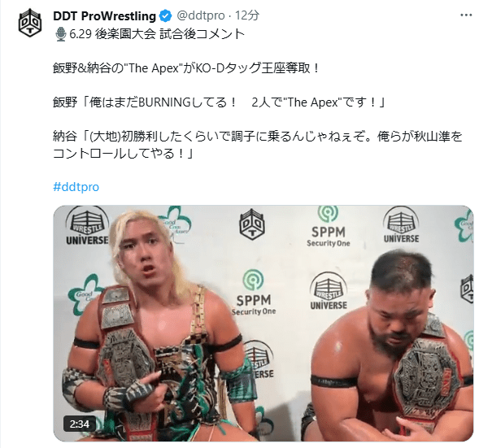Click the lower SPPM Security One logo
Image resolution: width=479 pixels, height=448 pixels.
click(x=254, y=293)
